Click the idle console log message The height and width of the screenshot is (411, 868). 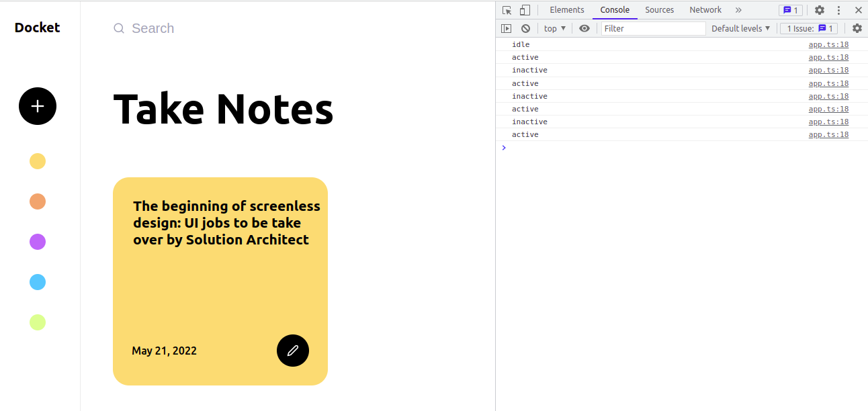click(x=521, y=44)
